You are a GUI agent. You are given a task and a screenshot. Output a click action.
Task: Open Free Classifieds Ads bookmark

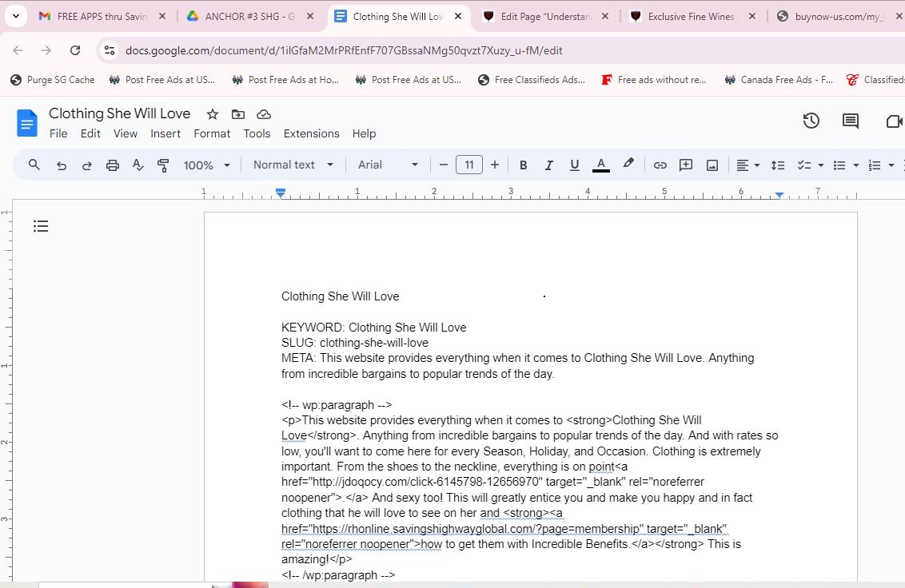pos(532,80)
